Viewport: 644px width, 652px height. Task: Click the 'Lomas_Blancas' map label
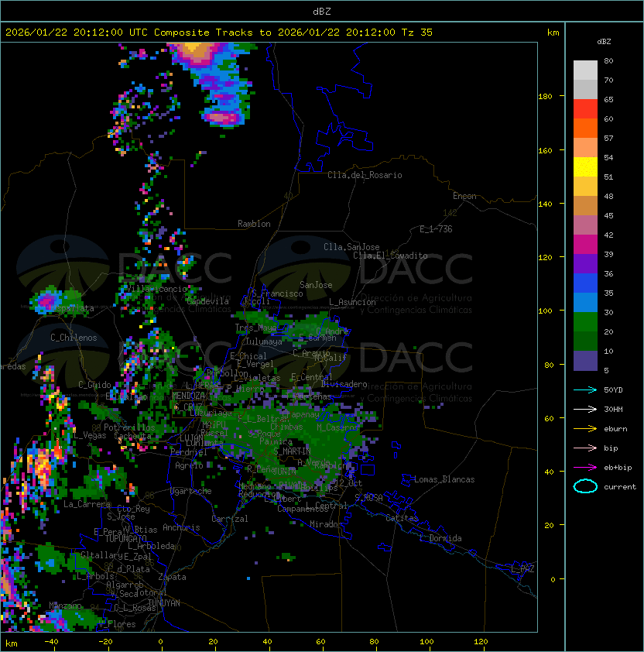coord(444,479)
